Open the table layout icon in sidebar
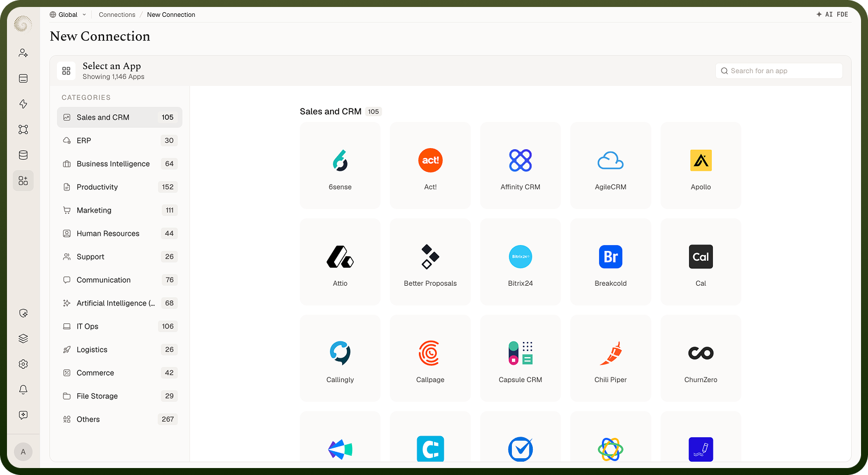This screenshot has height=475, width=868. 23,78
